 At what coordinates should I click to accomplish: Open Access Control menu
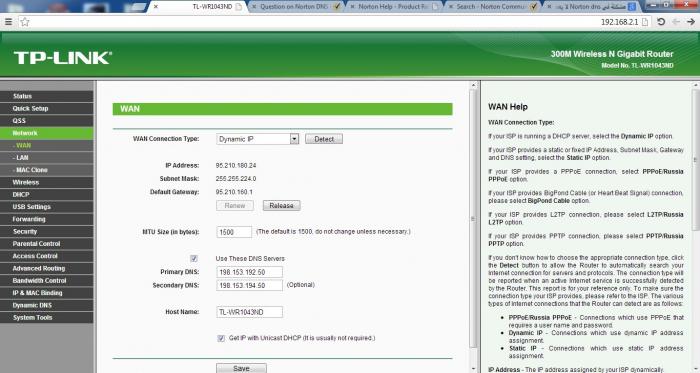coord(47,256)
